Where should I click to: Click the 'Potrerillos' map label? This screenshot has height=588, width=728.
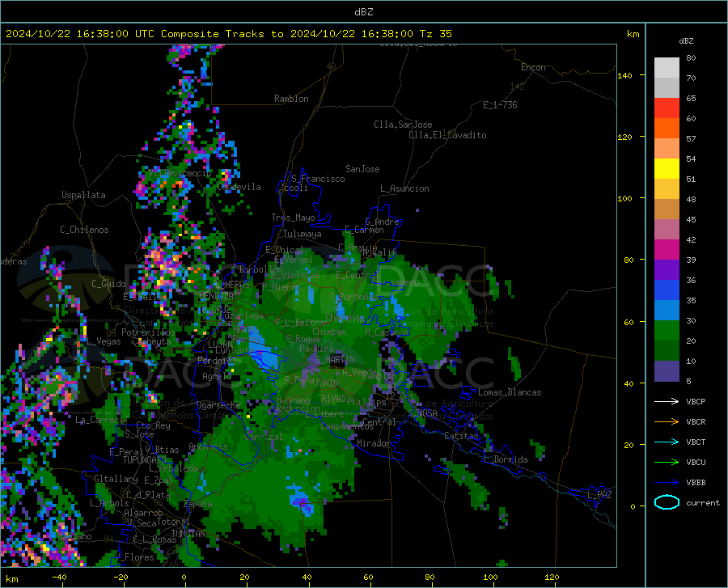click(x=148, y=332)
